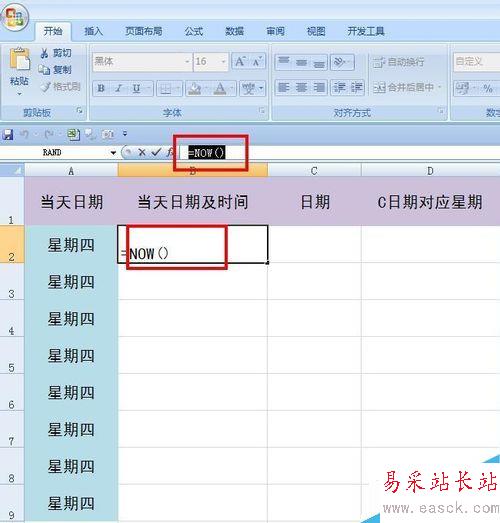
Task: Click the Paste (粘贴) icon
Action: pyautogui.click(x=19, y=59)
